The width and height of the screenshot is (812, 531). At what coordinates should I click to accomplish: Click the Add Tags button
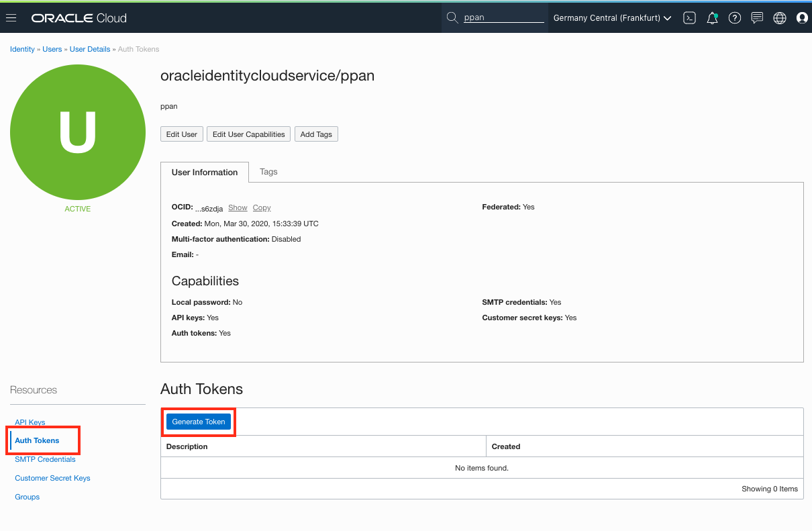[x=316, y=134]
